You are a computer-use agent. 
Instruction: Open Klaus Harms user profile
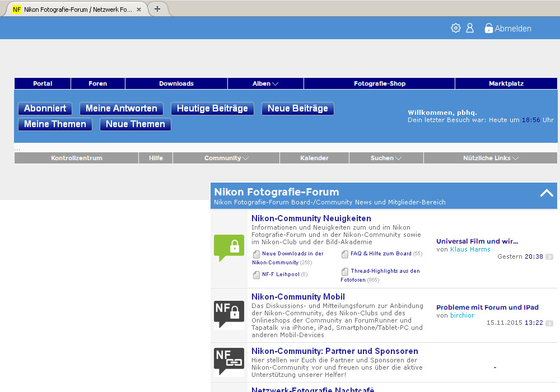click(470, 249)
